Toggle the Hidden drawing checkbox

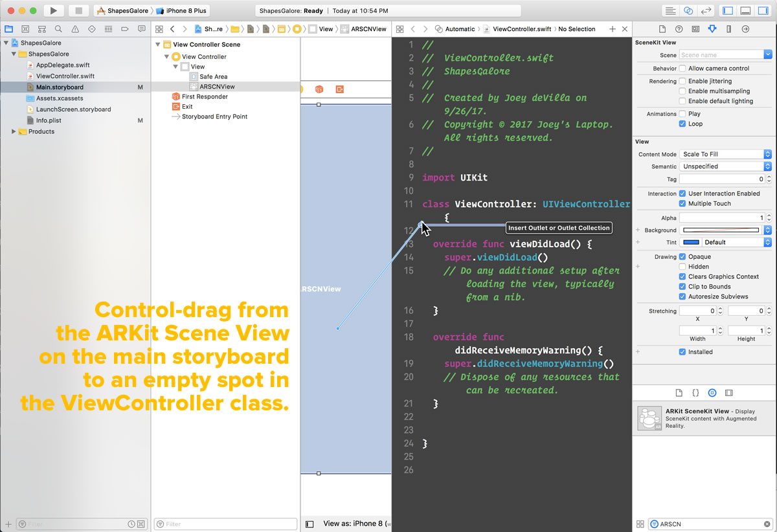pos(682,267)
